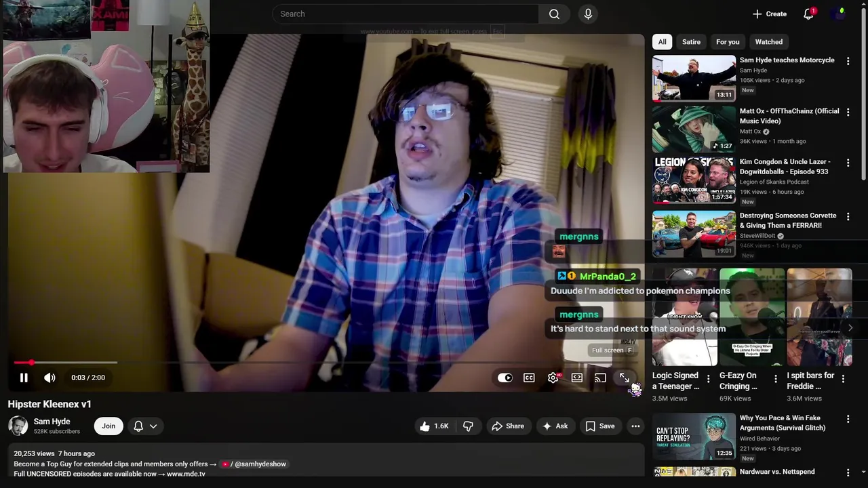Click the 0:03 / 2:00 time display
868x488 pixels.
88,378
